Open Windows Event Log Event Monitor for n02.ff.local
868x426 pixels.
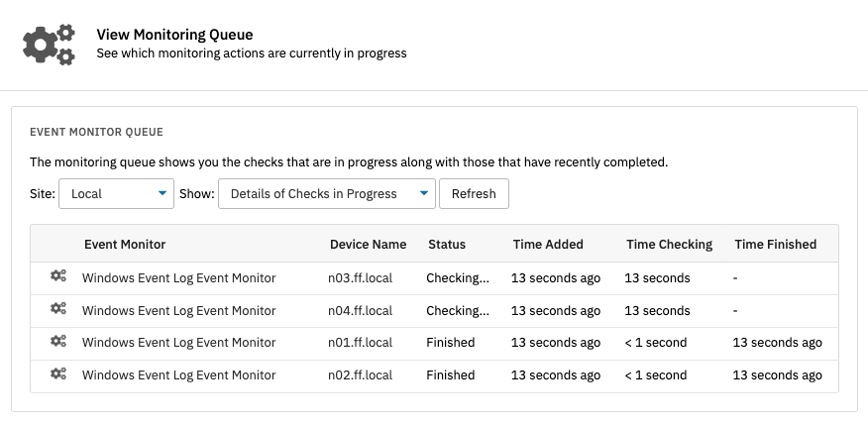coord(178,375)
